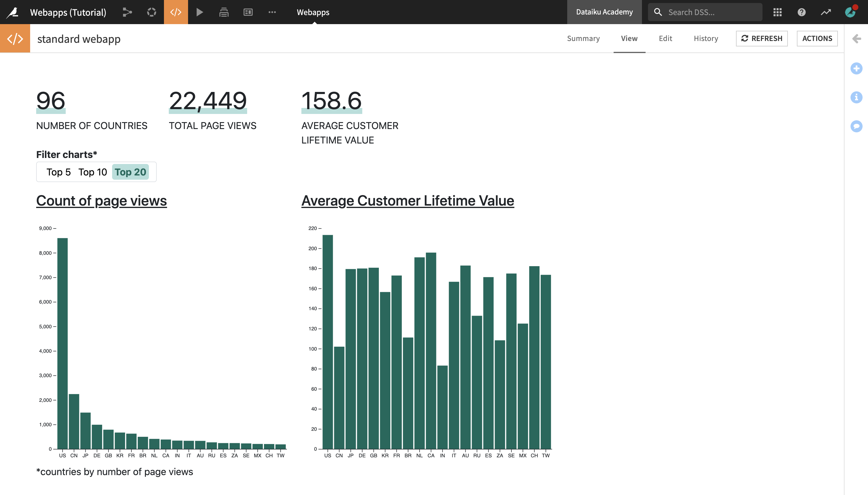Click Average Customer Lifetime Value heading
The image size is (868, 495).
click(407, 200)
